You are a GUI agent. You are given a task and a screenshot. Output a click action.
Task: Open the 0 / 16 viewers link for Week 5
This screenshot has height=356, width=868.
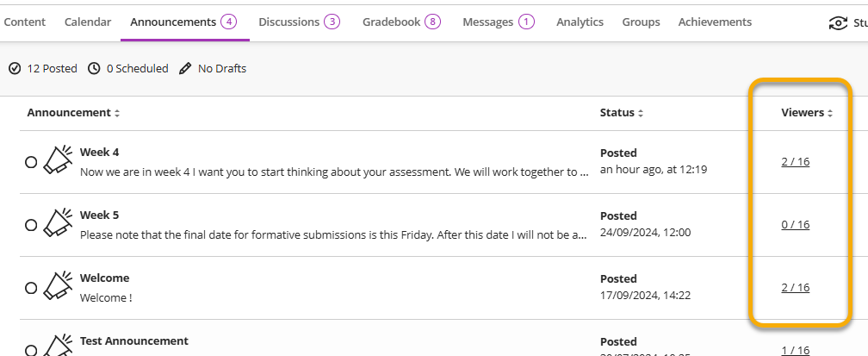tap(795, 224)
